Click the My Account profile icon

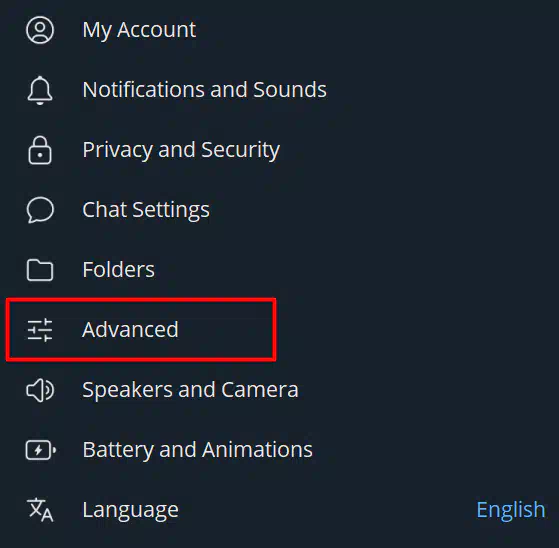tap(40, 30)
